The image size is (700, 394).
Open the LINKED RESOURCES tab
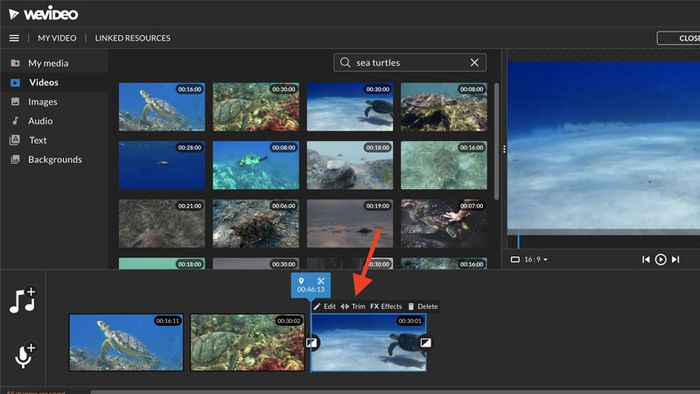[x=133, y=38]
